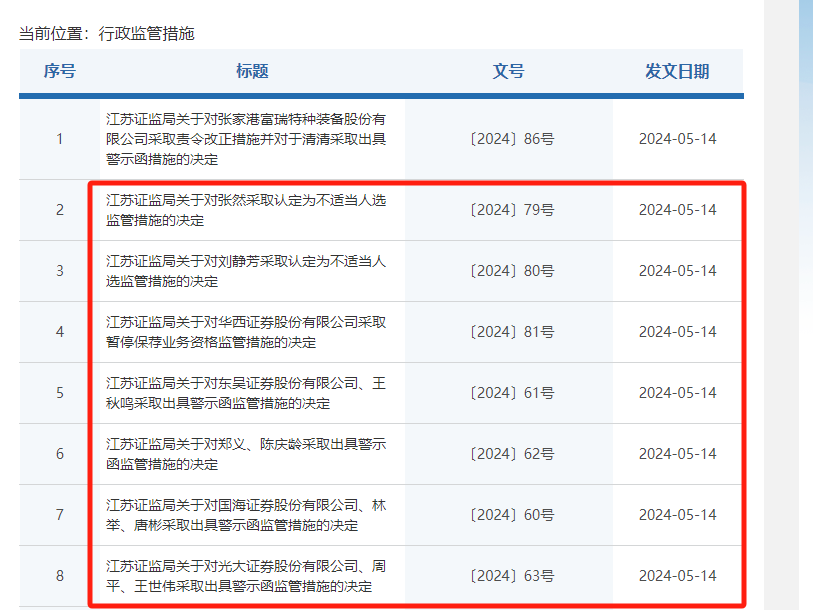Image resolution: width=813 pixels, height=610 pixels.
Task: Select document number 〔2024〕80号
Action: [x=512, y=271]
